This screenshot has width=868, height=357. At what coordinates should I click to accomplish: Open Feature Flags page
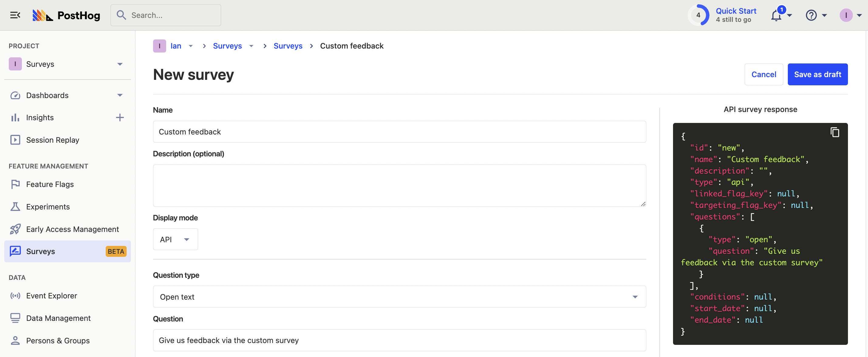pos(50,184)
